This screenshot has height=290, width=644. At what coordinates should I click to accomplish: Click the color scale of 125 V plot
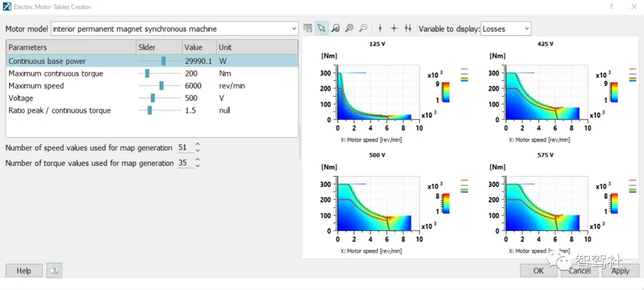coord(445,92)
